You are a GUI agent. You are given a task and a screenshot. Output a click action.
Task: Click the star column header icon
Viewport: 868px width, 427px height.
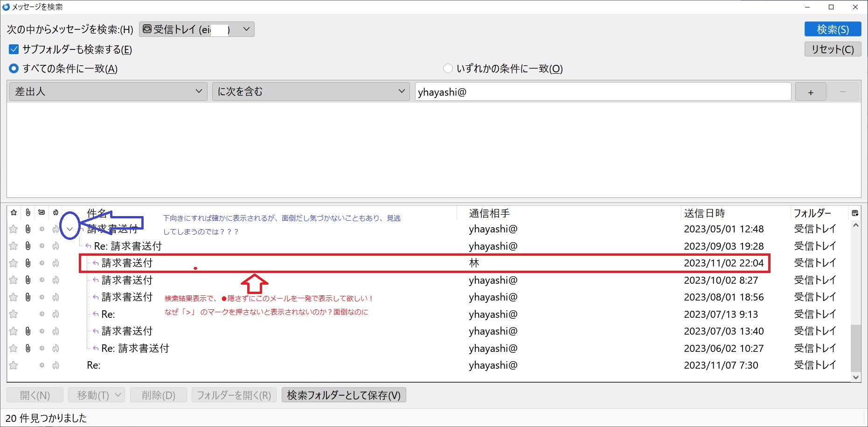pyautogui.click(x=14, y=213)
